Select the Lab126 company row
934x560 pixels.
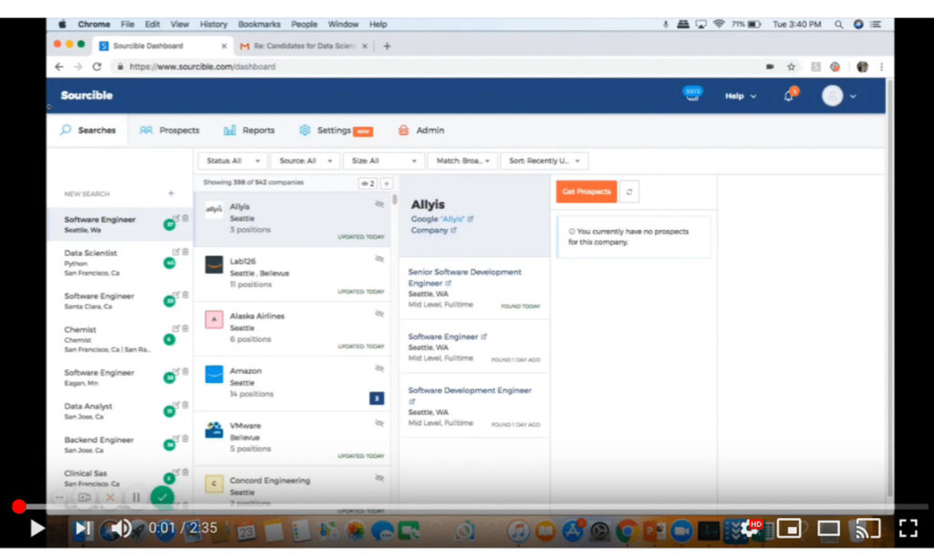[293, 274]
